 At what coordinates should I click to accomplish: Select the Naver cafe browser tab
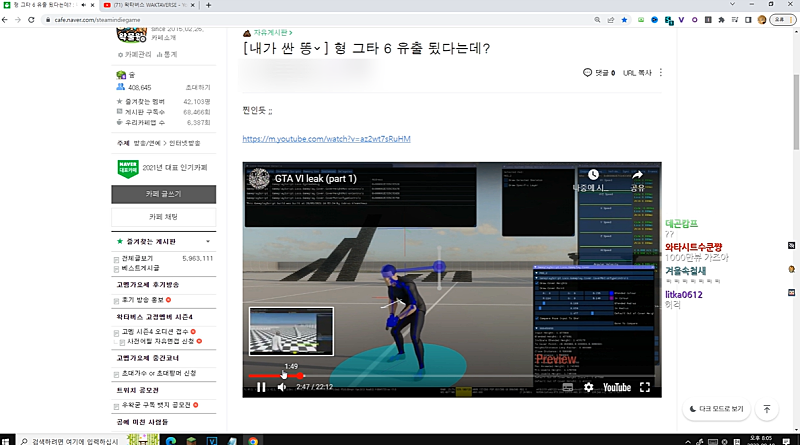click(x=42, y=5)
